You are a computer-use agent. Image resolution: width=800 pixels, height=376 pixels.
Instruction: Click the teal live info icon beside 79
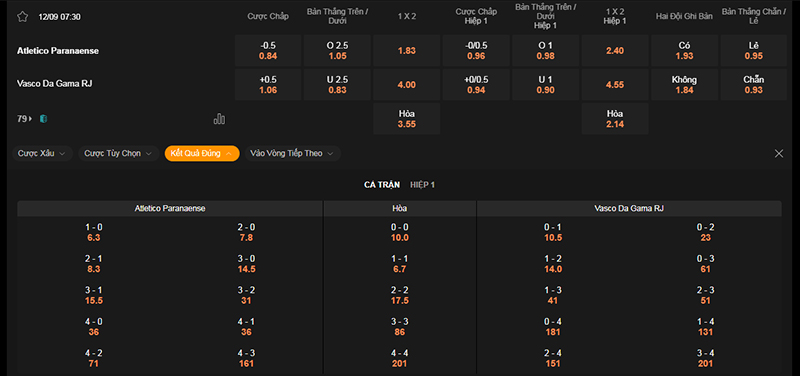tap(43, 119)
